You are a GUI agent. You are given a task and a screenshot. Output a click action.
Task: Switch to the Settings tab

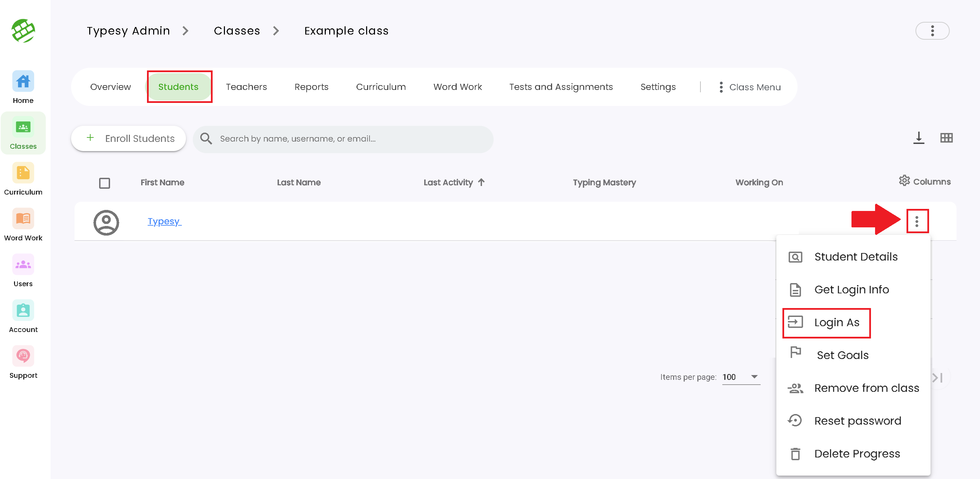pos(658,87)
